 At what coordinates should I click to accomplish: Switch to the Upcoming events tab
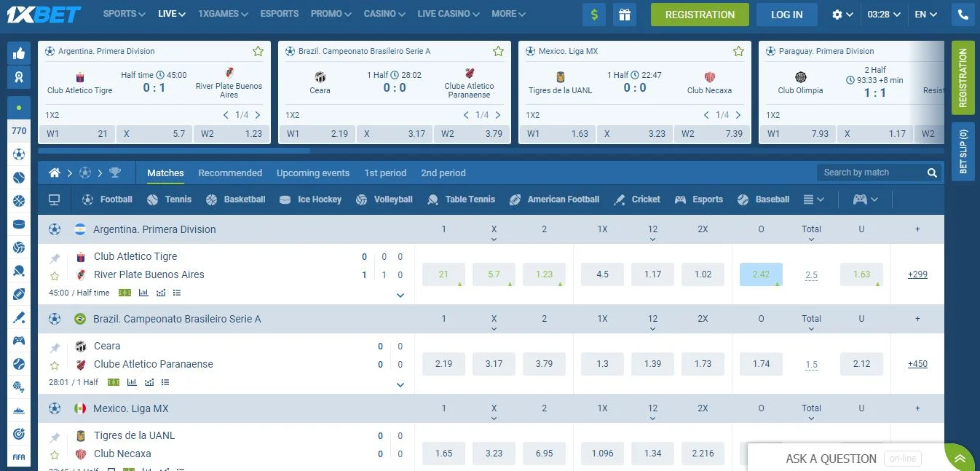pyautogui.click(x=313, y=173)
